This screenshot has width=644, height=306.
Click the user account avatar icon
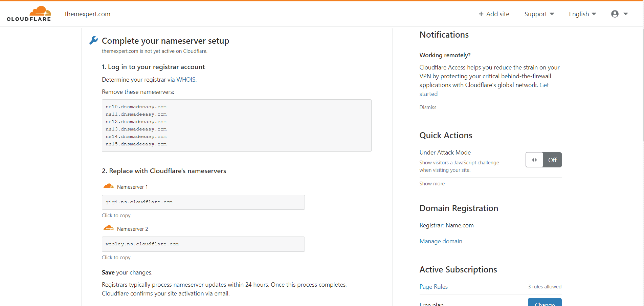pyautogui.click(x=615, y=14)
